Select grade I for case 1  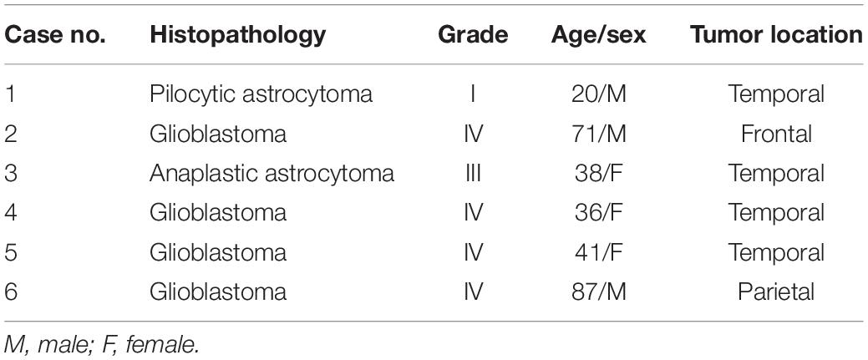point(473,94)
